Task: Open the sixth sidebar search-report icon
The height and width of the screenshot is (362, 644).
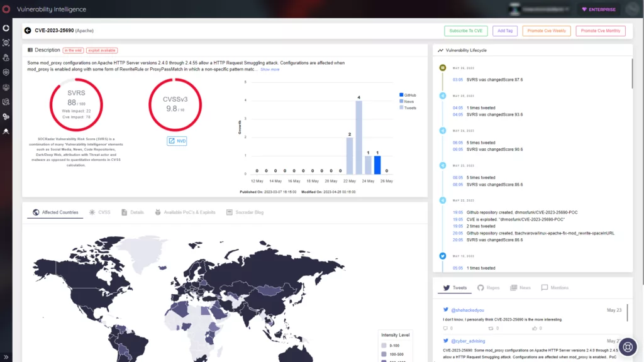Action: point(6,102)
